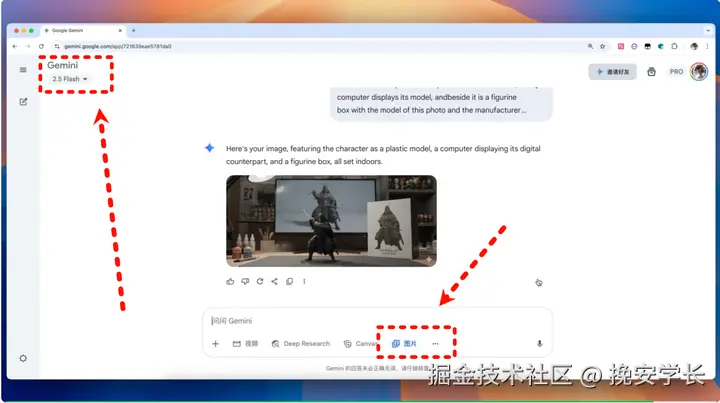
Task: Click the Ask Gemini prompt field
Action: pos(377,321)
